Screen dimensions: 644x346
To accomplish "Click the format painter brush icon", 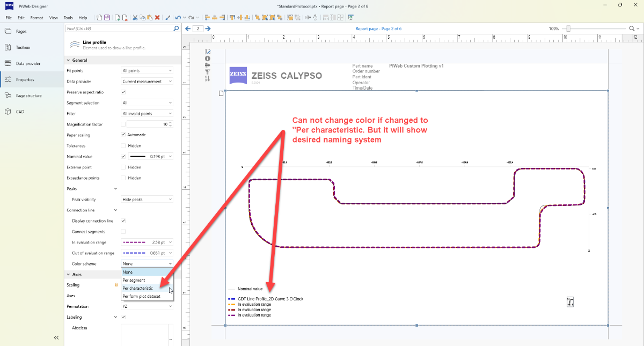I will click(168, 18).
